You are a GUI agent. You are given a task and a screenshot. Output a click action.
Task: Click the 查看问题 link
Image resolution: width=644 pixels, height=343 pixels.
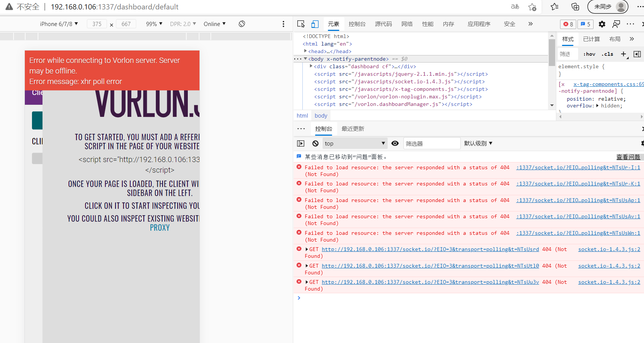(x=628, y=157)
